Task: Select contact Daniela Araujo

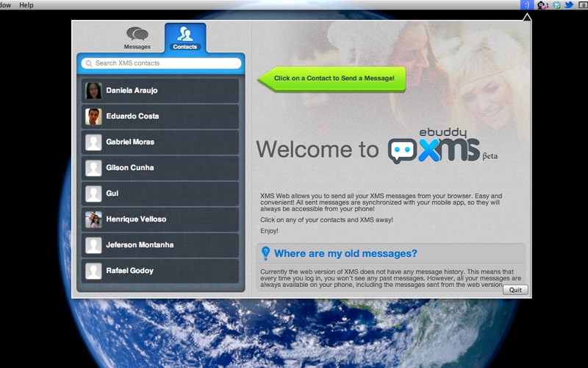Action: [x=160, y=91]
